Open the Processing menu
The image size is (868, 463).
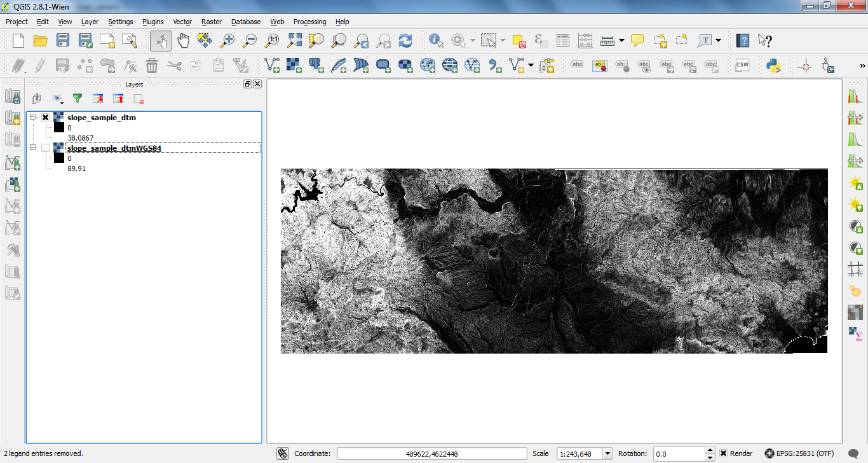(x=309, y=22)
